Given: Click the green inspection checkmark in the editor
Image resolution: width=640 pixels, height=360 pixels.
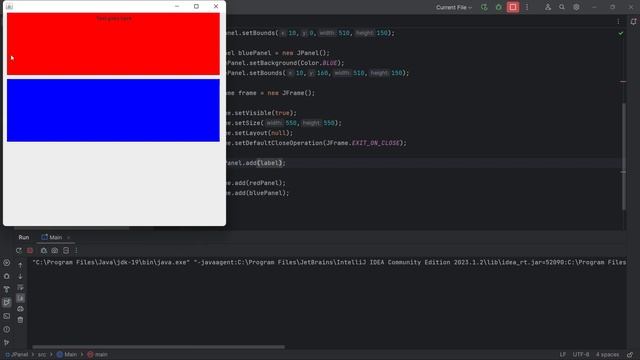Looking at the screenshot, I should tap(621, 33).
